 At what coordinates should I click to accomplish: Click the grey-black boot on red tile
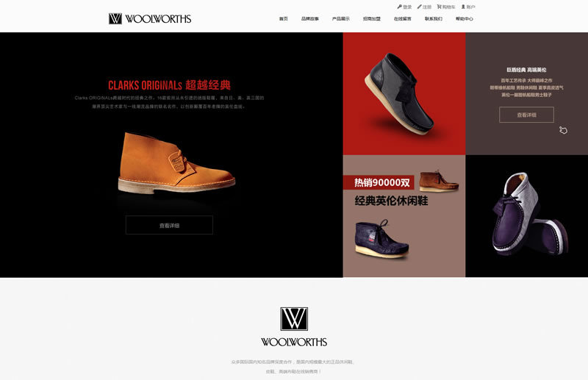[399, 94]
